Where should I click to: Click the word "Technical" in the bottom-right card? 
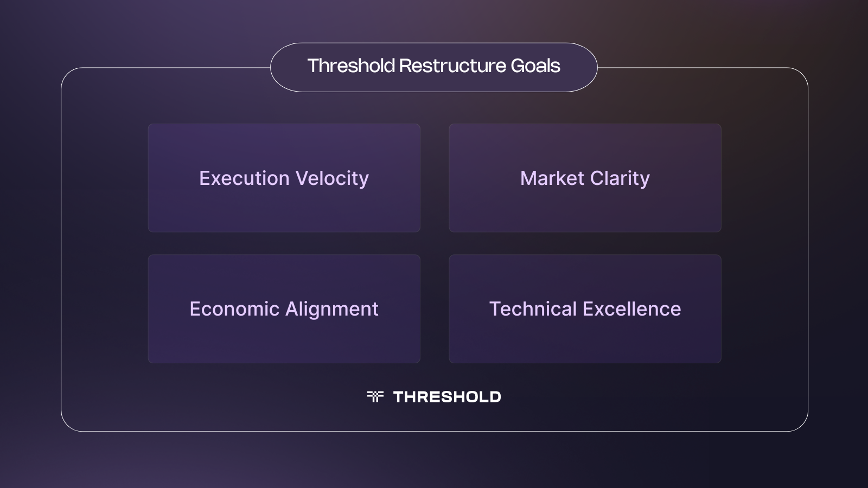(x=533, y=309)
